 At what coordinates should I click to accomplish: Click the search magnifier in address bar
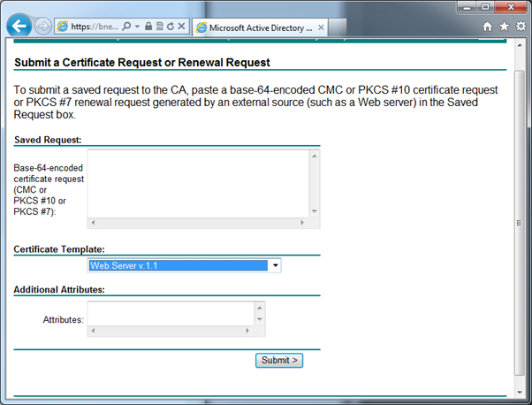click(128, 27)
